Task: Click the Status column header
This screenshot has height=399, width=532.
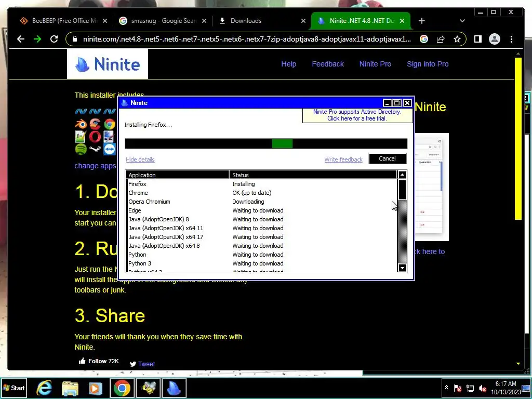Action: [x=313, y=175]
